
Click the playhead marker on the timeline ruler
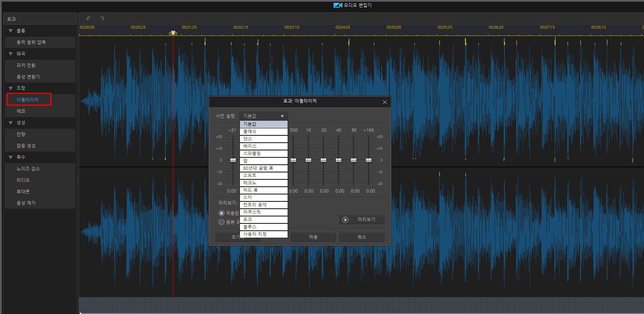[x=173, y=33]
